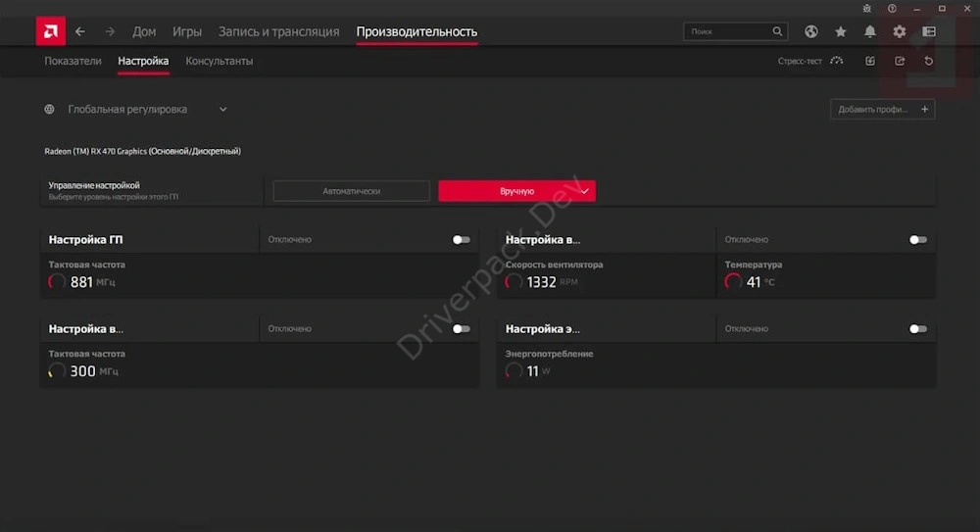The height and width of the screenshot is (532, 980).
Task: Run the stress test gauge icon
Action: pos(837,61)
